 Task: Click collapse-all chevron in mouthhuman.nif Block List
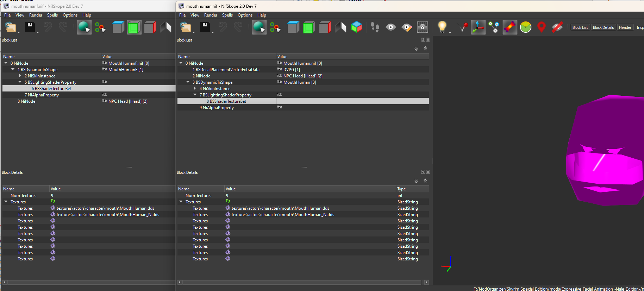pyautogui.click(x=425, y=48)
